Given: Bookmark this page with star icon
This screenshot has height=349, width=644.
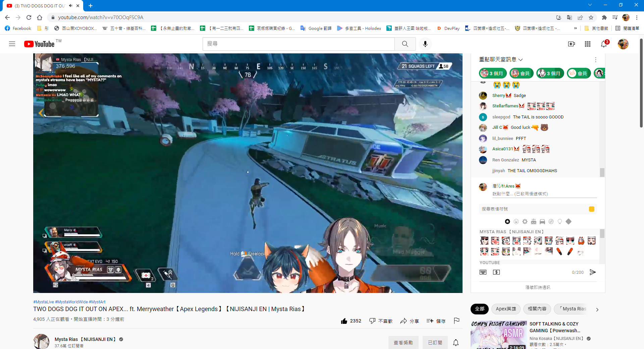Looking at the screenshot, I should tap(591, 17).
